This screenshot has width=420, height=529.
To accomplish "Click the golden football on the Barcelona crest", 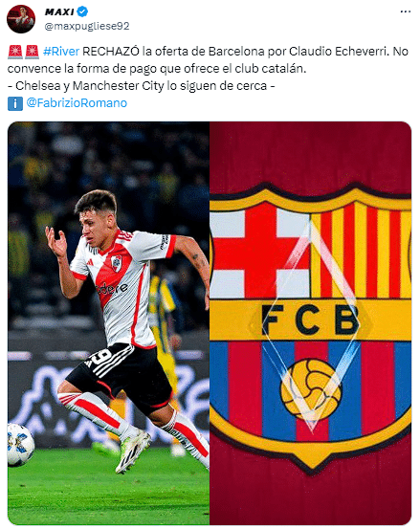I will click(311, 390).
